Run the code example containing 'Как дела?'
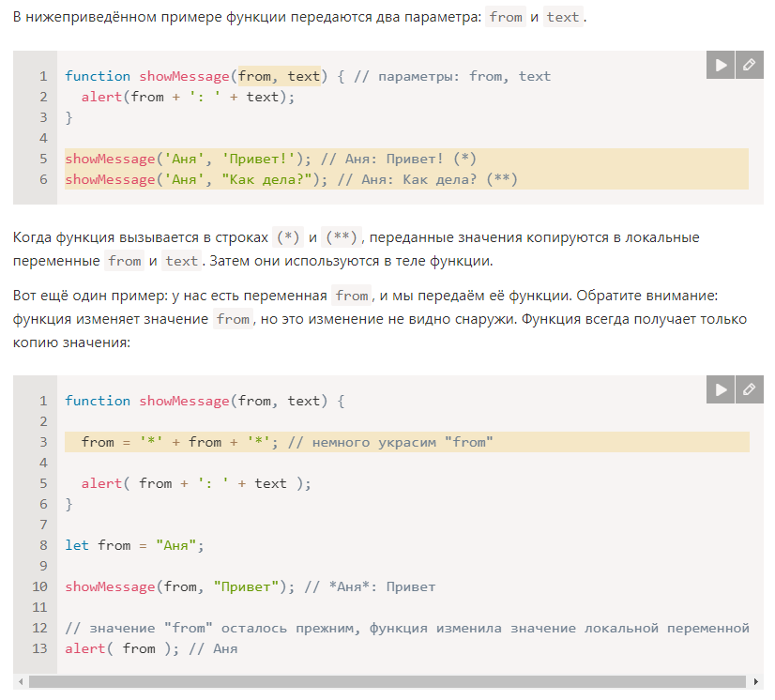The width and height of the screenshot is (775, 700). [x=721, y=65]
